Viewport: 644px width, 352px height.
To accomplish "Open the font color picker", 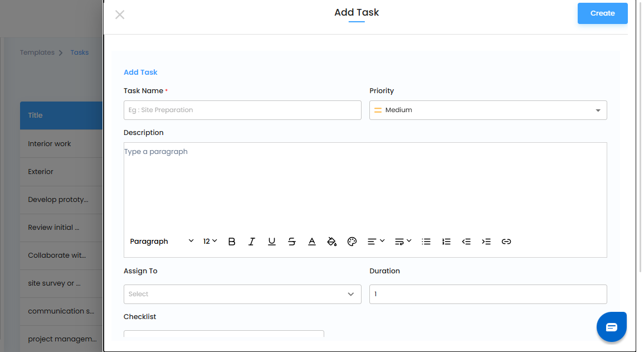I will tap(312, 242).
